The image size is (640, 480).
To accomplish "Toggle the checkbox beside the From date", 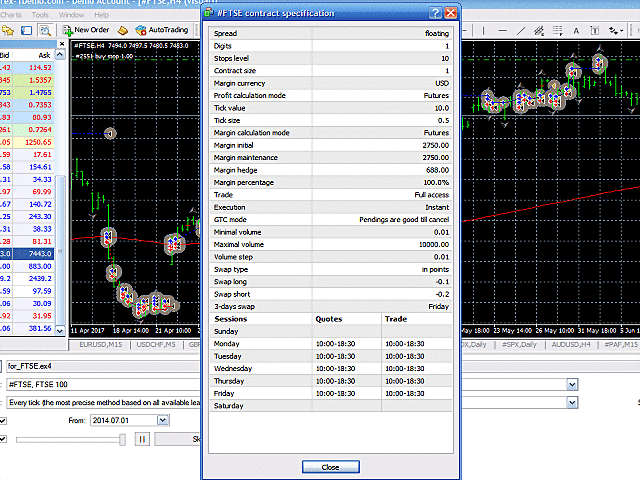I will click(x=4, y=421).
